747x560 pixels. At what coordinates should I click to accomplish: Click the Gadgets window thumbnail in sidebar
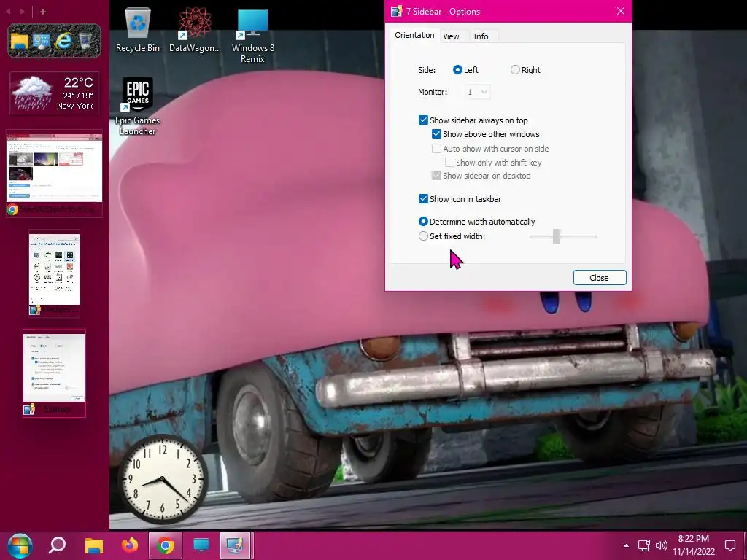54,274
